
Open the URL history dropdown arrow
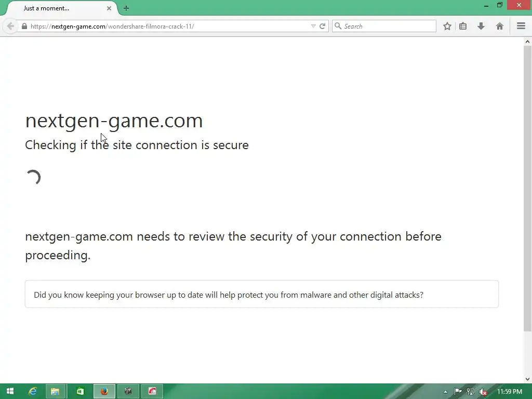click(x=313, y=26)
